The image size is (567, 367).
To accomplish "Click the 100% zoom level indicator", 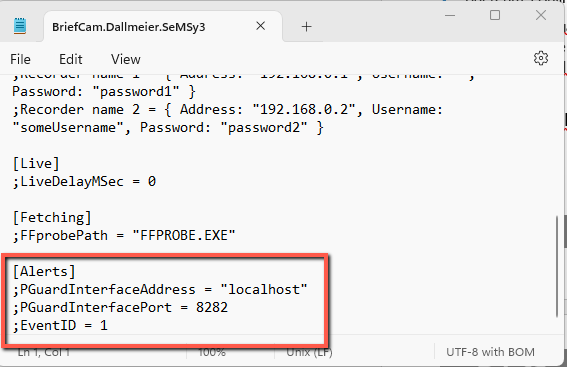I will [212, 352].
